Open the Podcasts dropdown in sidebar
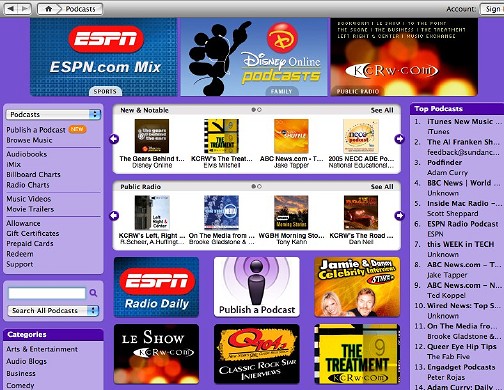This screenshot has width=504, height=390. coord(53,114)
